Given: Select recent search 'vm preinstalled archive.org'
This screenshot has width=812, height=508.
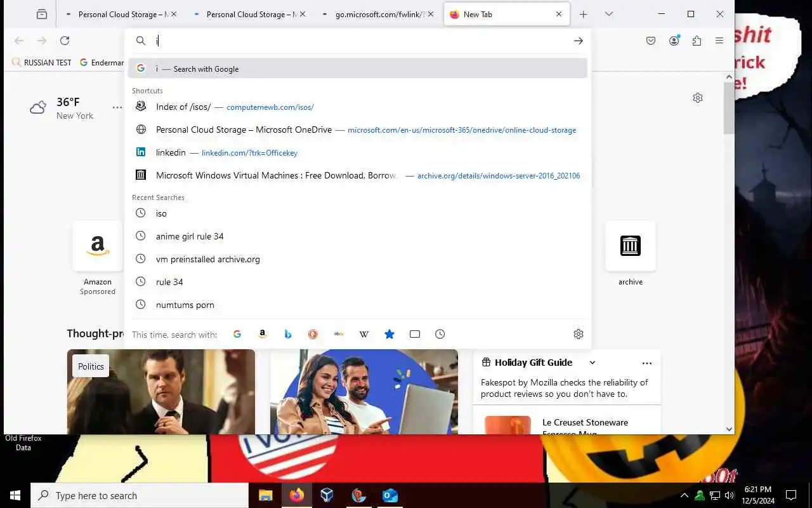Looking at the screenshot, I should (358, 259).
